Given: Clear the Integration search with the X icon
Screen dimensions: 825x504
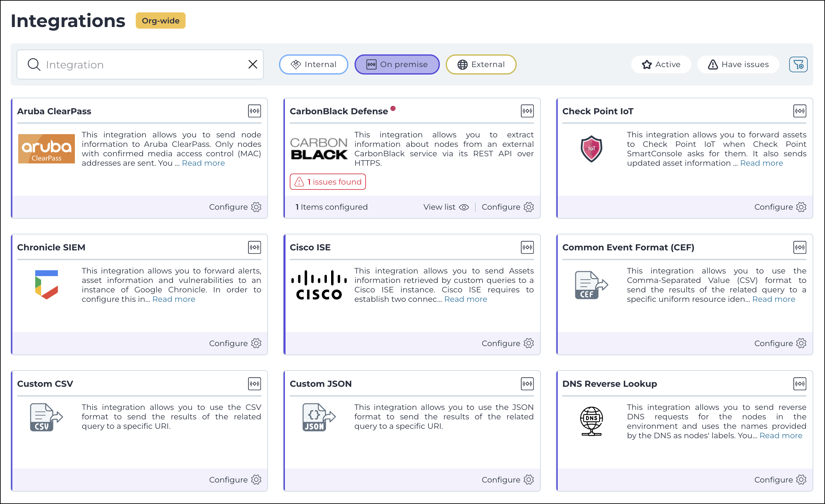Looking at the screenshot, I should tap(253, 64).
